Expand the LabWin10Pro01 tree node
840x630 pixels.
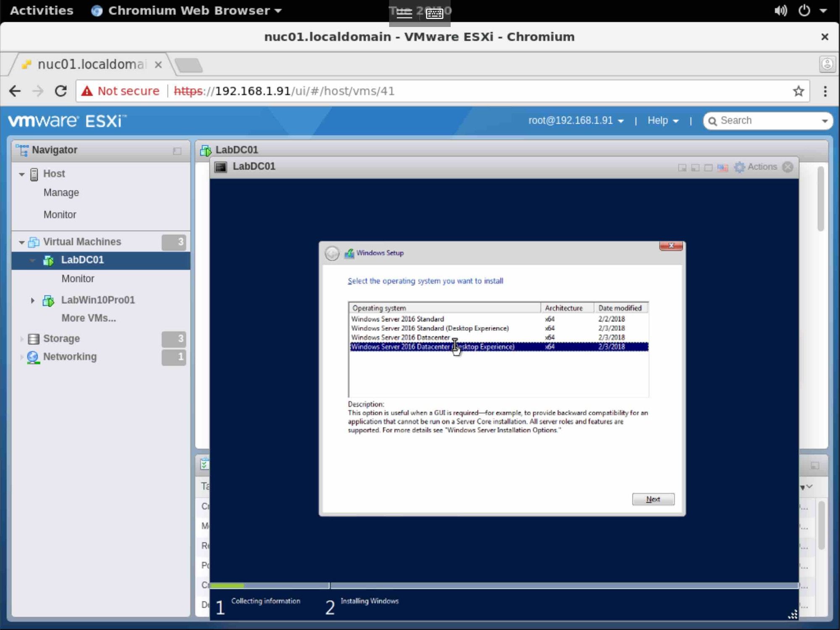click(x=32, y=301)
